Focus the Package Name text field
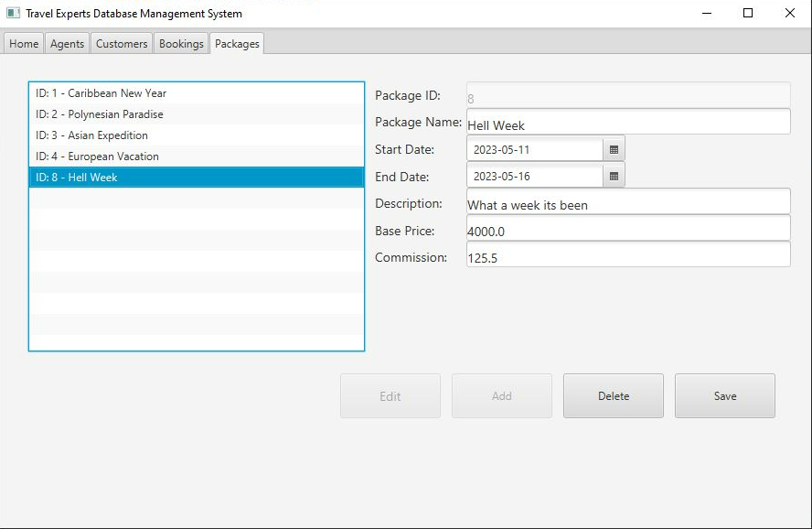The height and width of the screenshot is (529, 812). click(627, 123)
